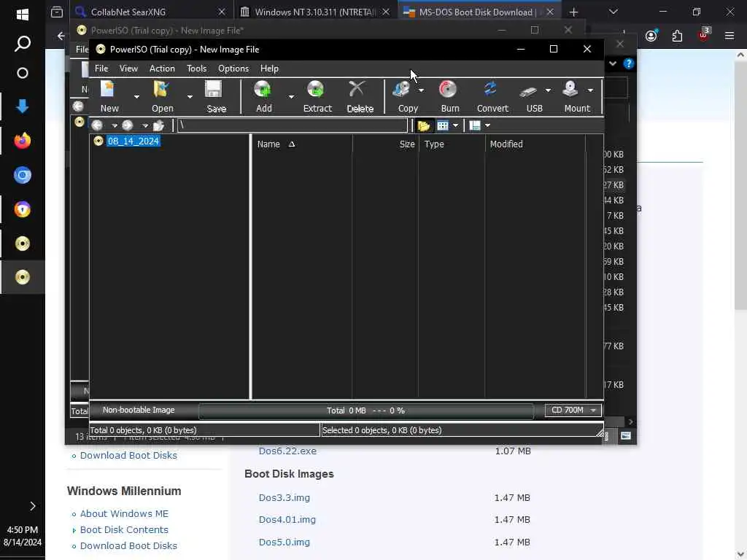Select the 08_14_2024 tree node
The width and height of the screenshot is (747, 560).
[x=133, y=141]
